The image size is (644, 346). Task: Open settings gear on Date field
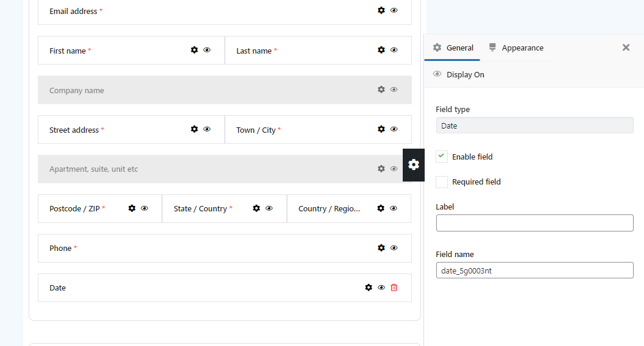(369, 288)
